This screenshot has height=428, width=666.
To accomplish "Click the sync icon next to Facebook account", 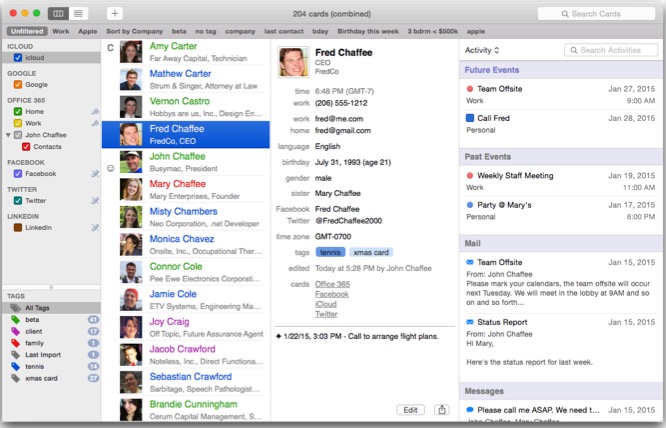I will click(x=95, y=174).
